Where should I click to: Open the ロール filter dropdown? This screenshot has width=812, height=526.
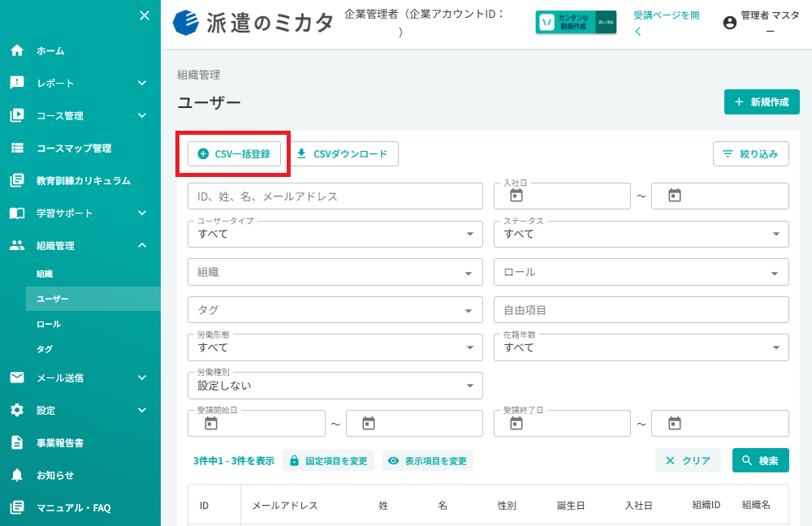pyautogui.click(x=641, y=272)
